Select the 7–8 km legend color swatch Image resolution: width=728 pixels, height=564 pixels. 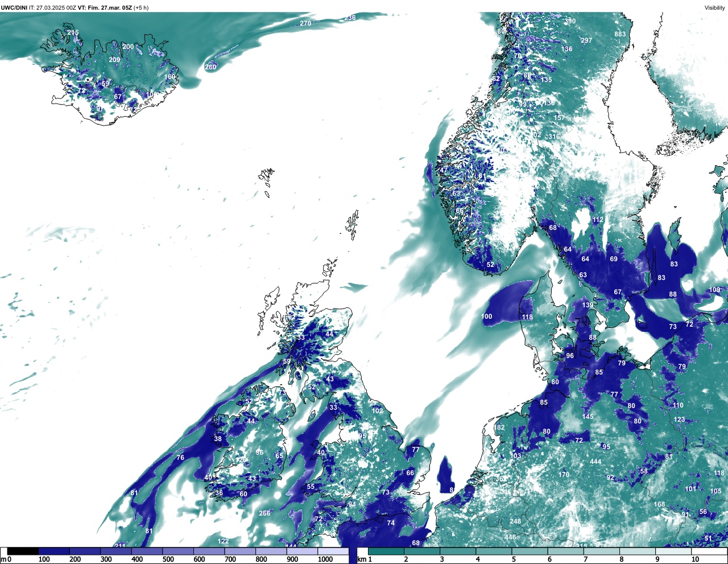coord(602,551)
